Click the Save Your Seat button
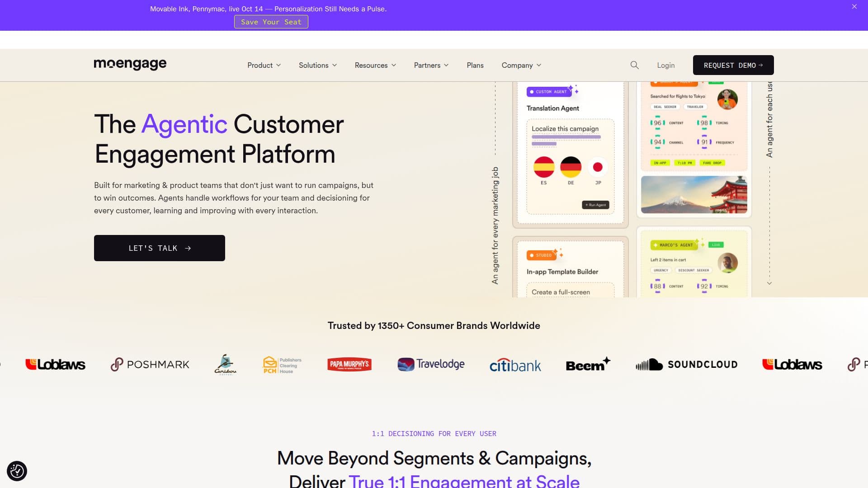This screenshot has width=868, height=488. 271,22
